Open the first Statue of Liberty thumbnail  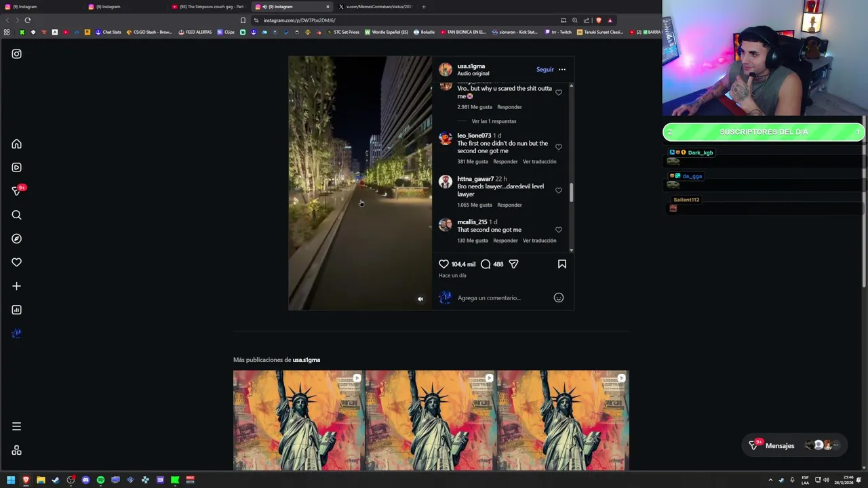pos(298,420)
